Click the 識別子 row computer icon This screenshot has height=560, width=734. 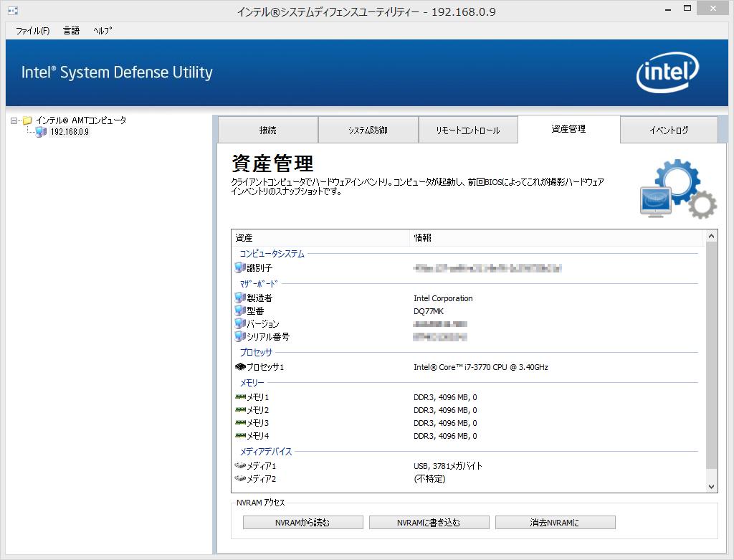coord(240,267)
